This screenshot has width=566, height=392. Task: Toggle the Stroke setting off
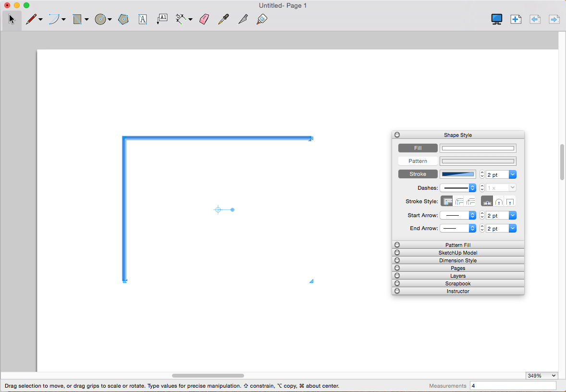click(418, 174)
